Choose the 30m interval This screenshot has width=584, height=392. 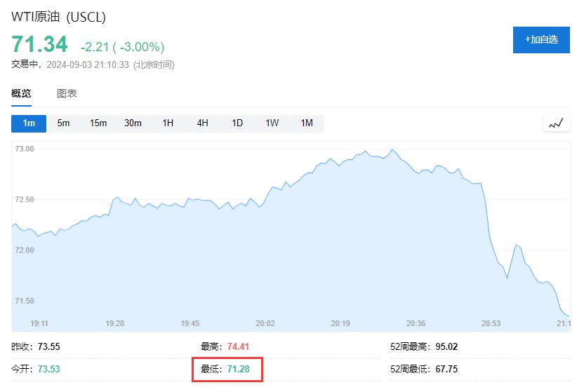133,123
